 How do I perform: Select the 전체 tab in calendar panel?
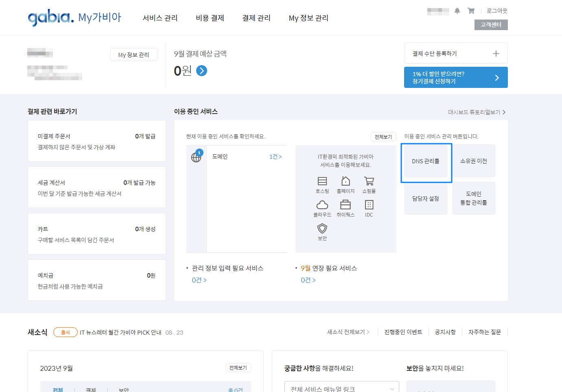(58, 389)
